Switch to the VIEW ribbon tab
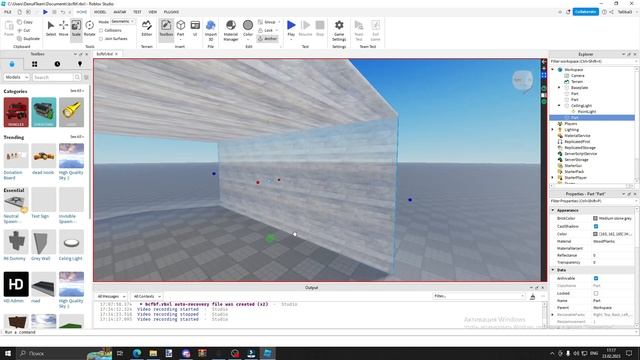This screenshot has width=640, height=360. click(x=153, y=12)
